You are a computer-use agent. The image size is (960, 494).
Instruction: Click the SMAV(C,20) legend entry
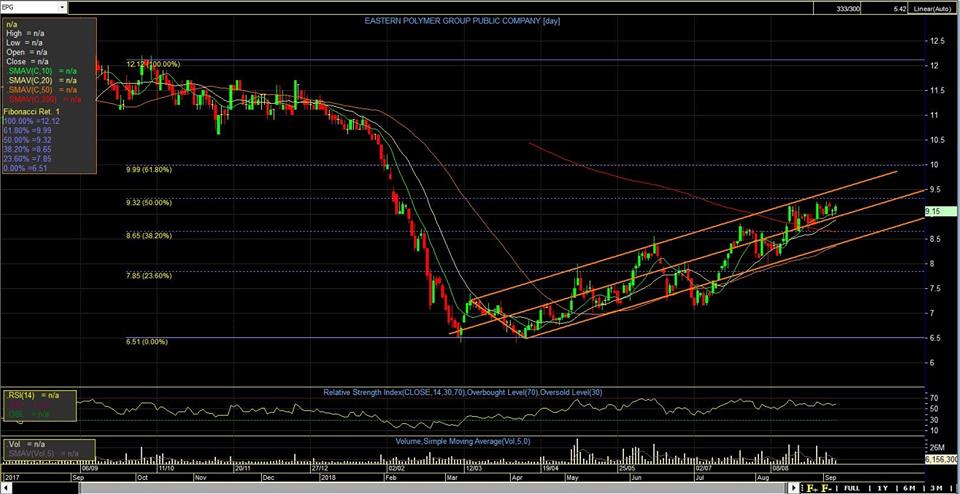(x=42, y=80)
